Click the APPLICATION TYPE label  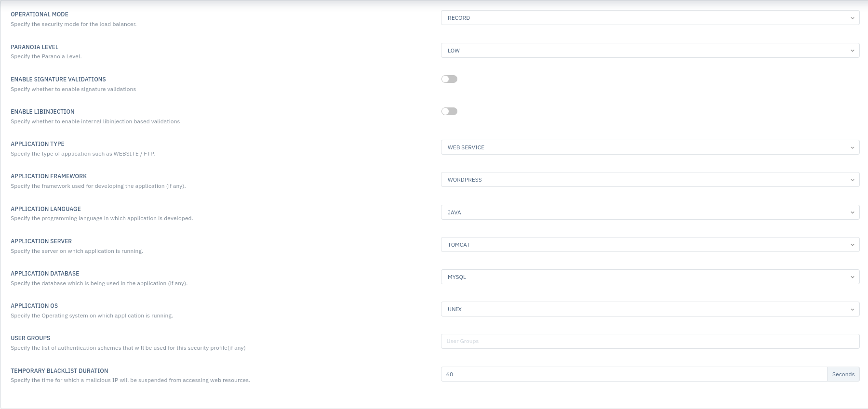(38, 144)
